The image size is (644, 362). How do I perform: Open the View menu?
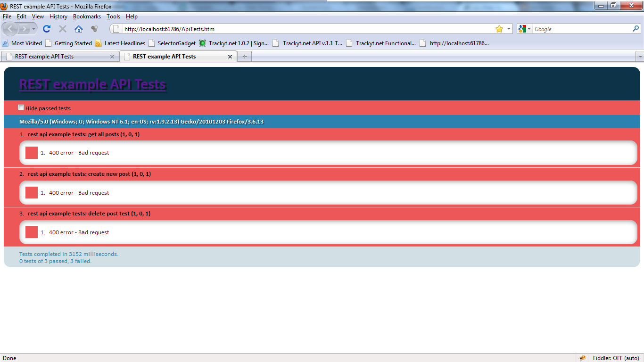(38, 16)
